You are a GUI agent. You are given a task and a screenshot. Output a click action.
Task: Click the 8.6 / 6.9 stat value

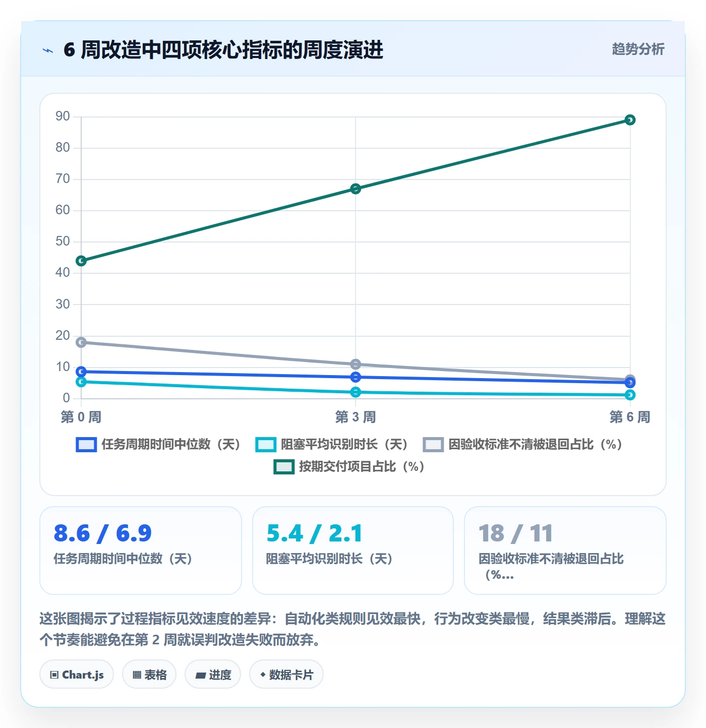tap(103, 533)
